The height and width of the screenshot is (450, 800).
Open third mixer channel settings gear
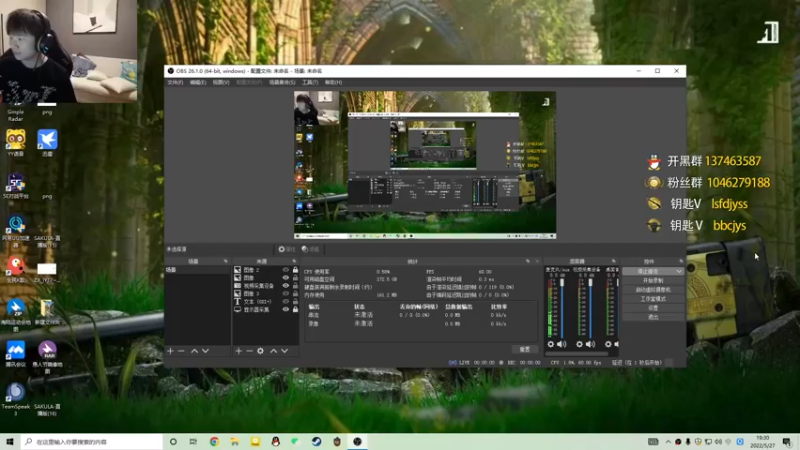click(608, 344)
